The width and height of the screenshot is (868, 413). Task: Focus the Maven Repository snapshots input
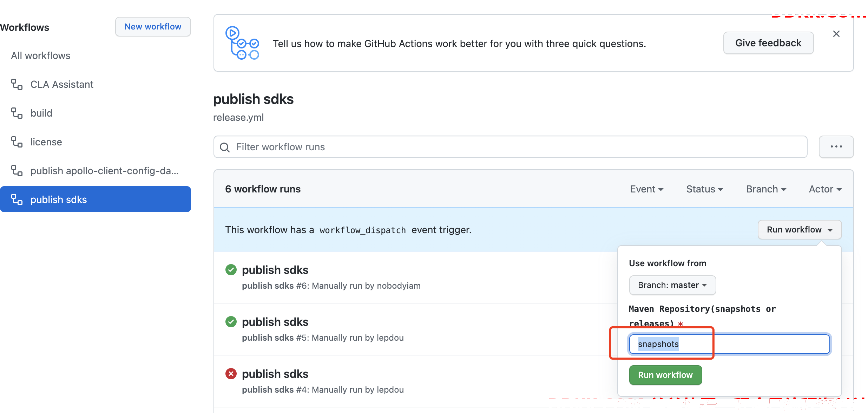point(729,344)
